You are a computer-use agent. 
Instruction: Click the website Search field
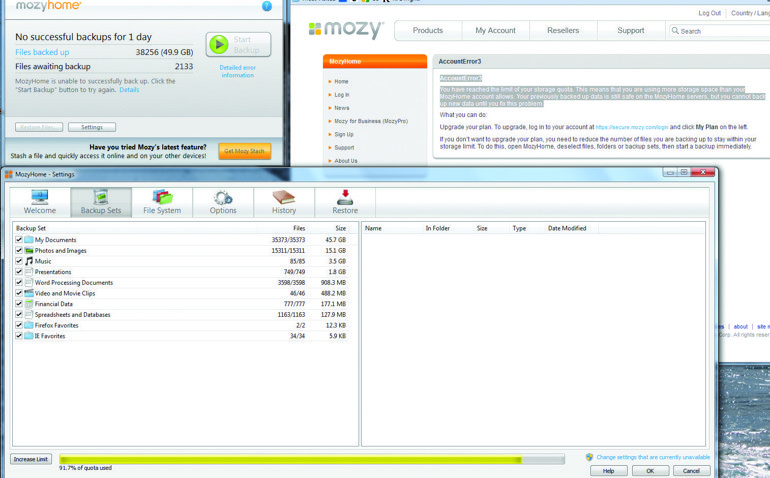(722, 31)
